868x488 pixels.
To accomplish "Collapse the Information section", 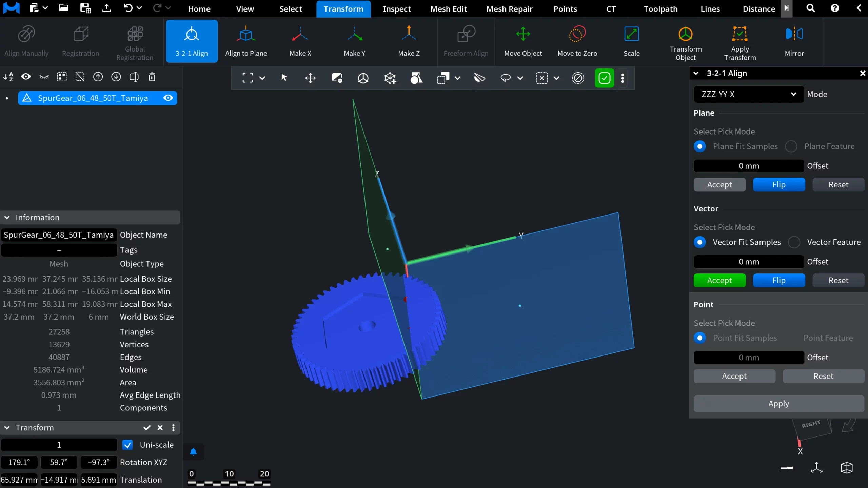I will point(7,218).
